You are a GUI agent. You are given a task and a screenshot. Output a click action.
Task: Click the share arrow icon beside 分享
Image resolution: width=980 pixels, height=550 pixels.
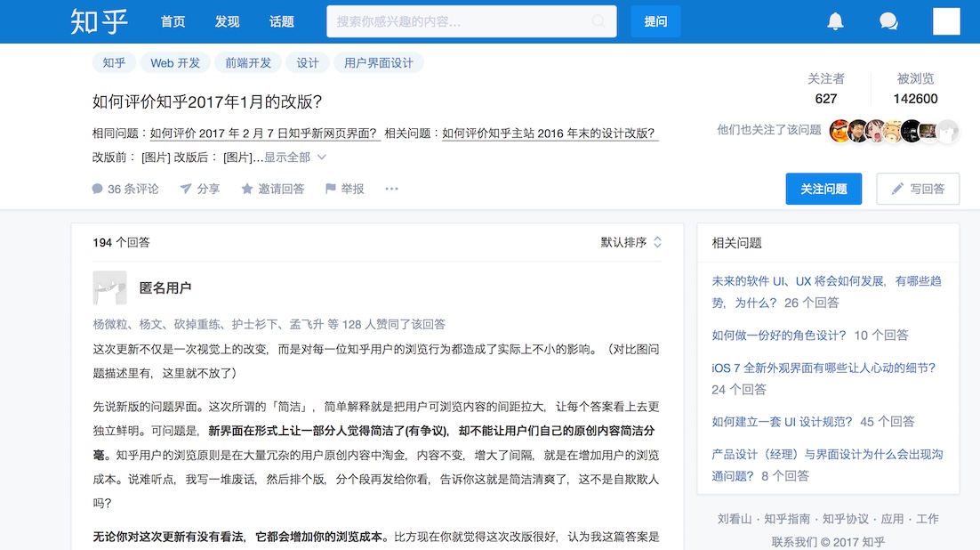(186, 189)
